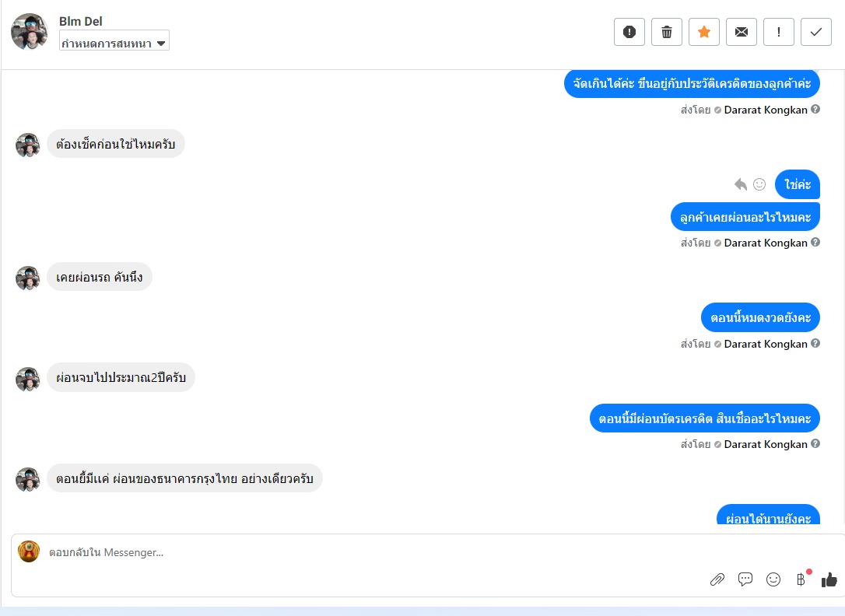Flag conversation with the exclamation mark button

[x=779, y=33]
